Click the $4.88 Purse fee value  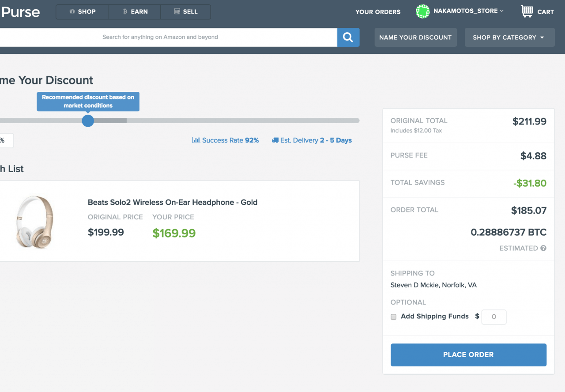(x=533, y=156)
